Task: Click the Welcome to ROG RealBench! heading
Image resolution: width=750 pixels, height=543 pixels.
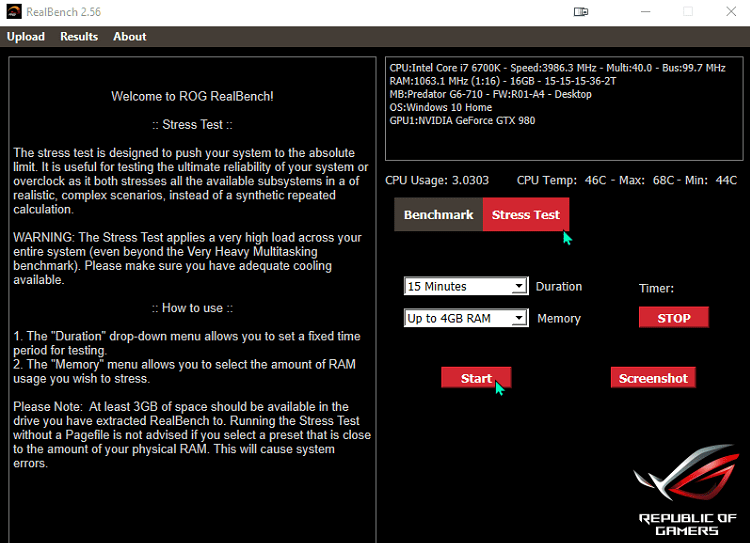Action: coord(192,97)
